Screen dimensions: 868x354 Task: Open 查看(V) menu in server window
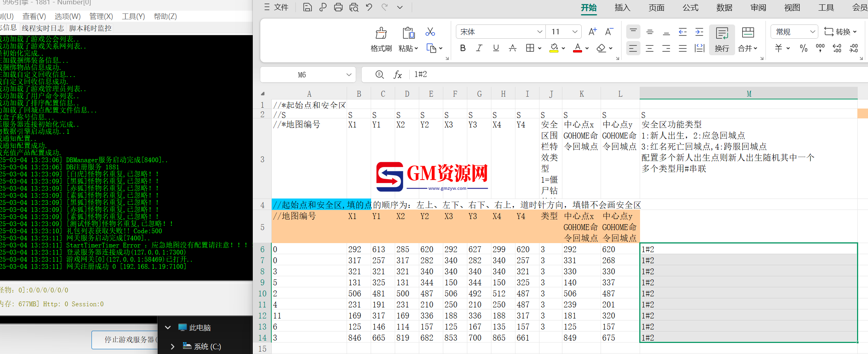coord(34,16)
